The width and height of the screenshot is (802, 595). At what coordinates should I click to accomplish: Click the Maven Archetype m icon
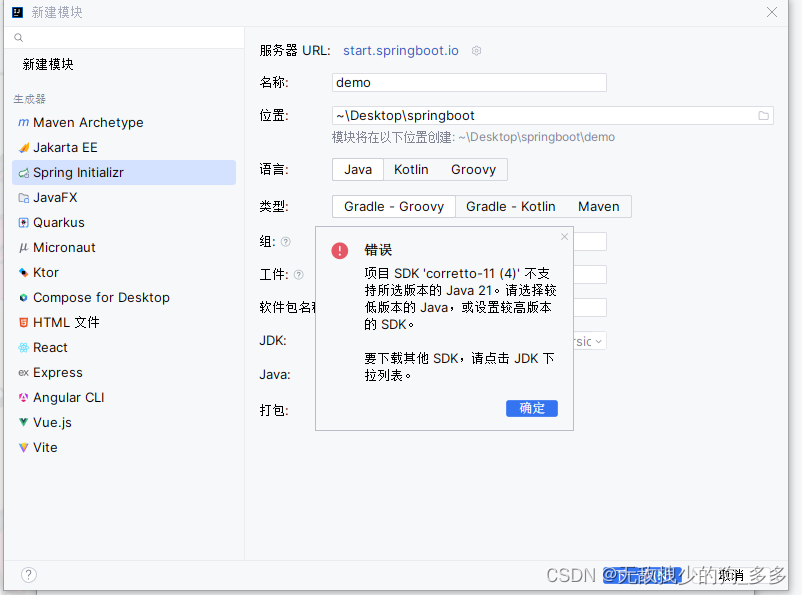click(23, 122)
